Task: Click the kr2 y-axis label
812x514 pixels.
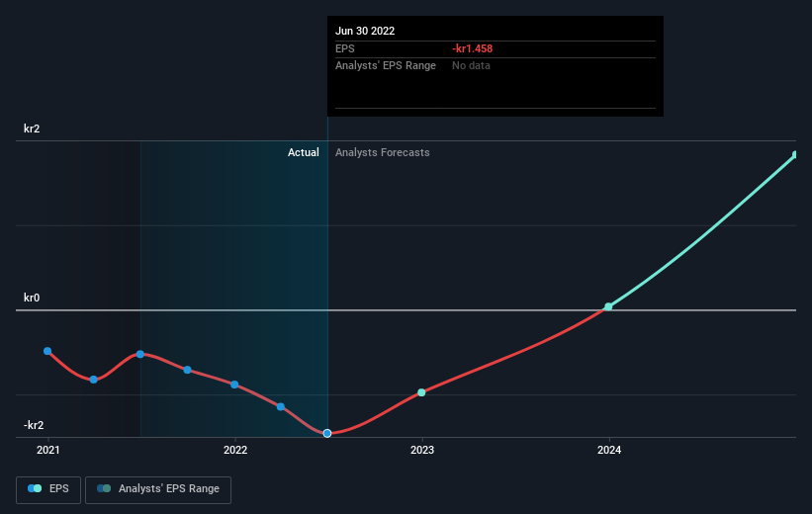Action: (x=32, y=128)
